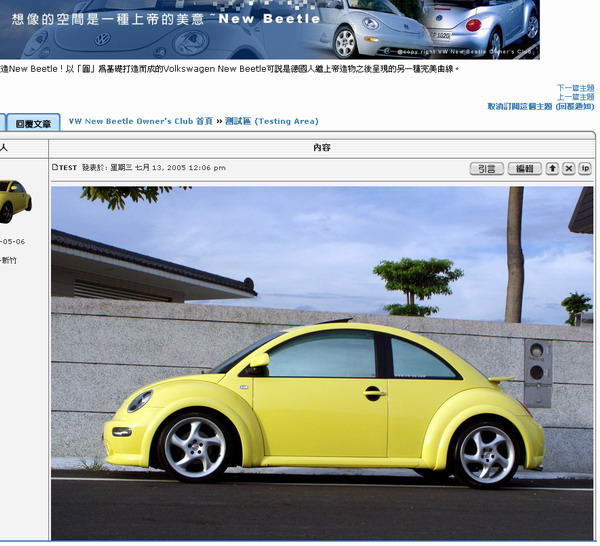The width and height of the screenshot is (600, 546).
Task: Click the small post icon before TEST
Action: pos(55,168)
